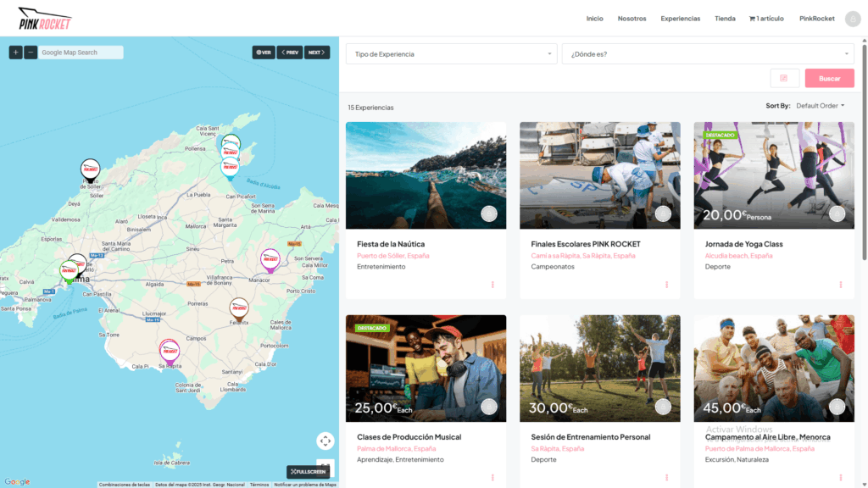Click the map marker at Puerto de Sóller
The image size is (868, 488).
pos(90,170)
